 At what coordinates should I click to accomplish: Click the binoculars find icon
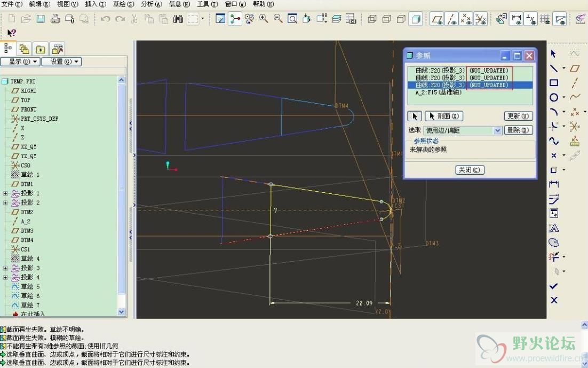pyautogui.click(x=178, y=19)
